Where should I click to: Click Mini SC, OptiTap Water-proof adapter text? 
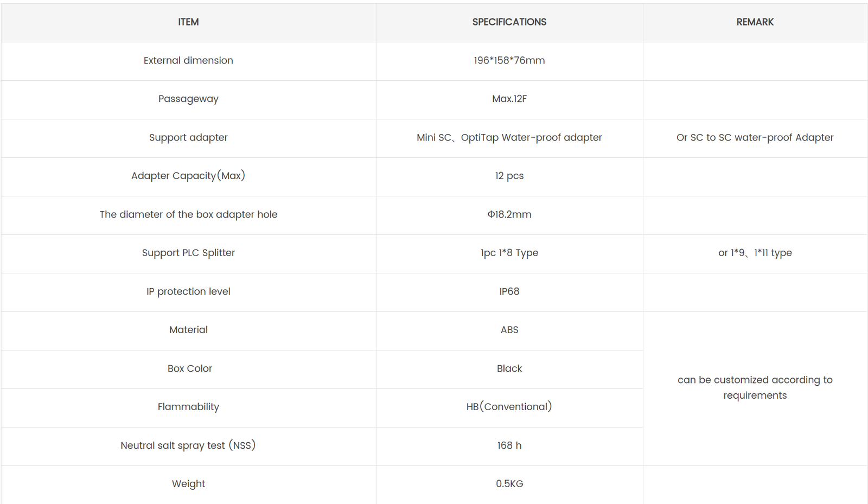pyautogui.click(x=509, y=138)
